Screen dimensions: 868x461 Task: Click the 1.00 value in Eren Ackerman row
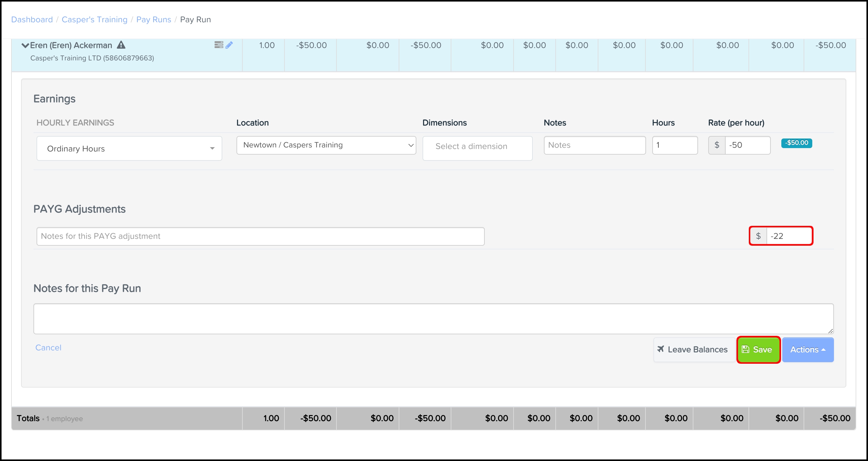267,45
